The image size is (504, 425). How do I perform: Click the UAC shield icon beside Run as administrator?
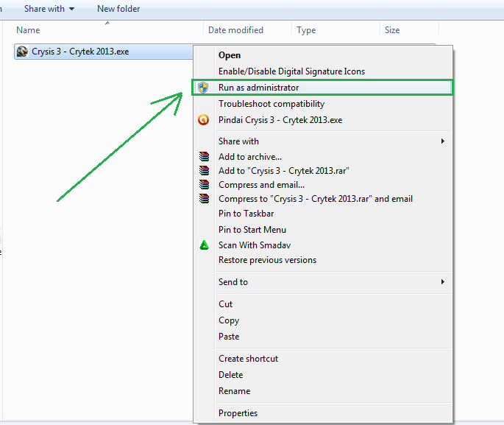(203, 88)
